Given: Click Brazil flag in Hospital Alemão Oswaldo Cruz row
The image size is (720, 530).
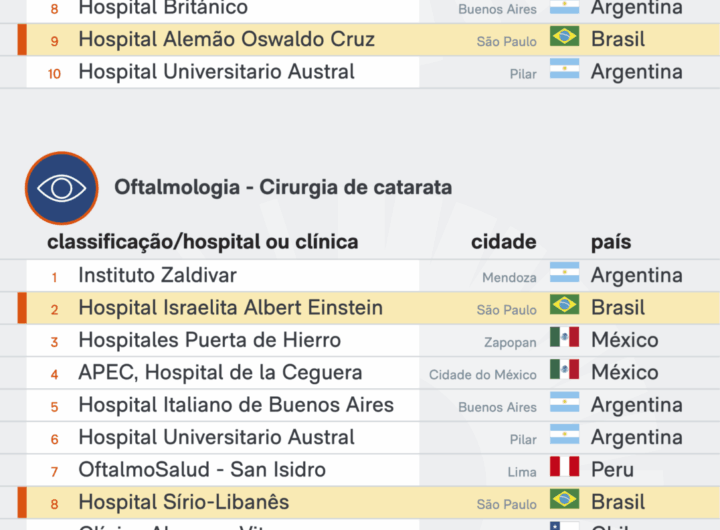Looking at the screenshot, I should point(564,38).
